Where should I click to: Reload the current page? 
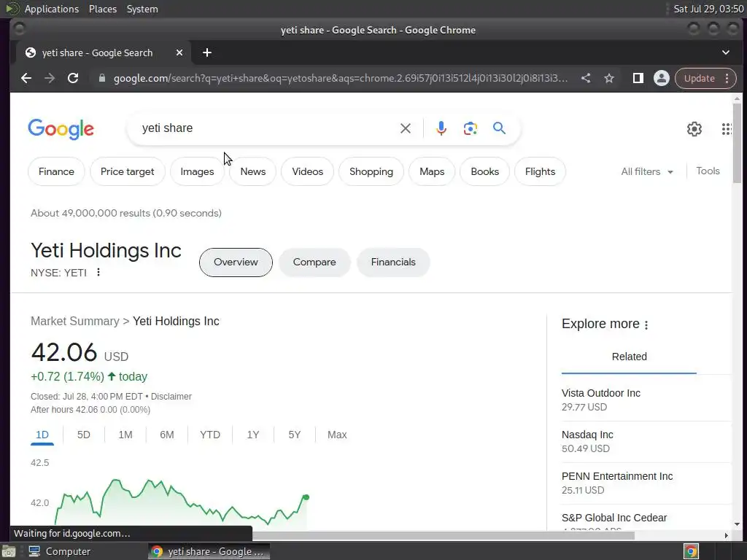[x=73, y=78]
